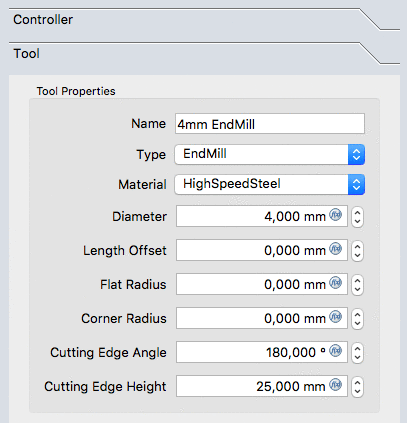The height and width of the screenshot is (423, 407).
Task: Increase Diameter with the stepper up arrow
Action: pos(357,212)
